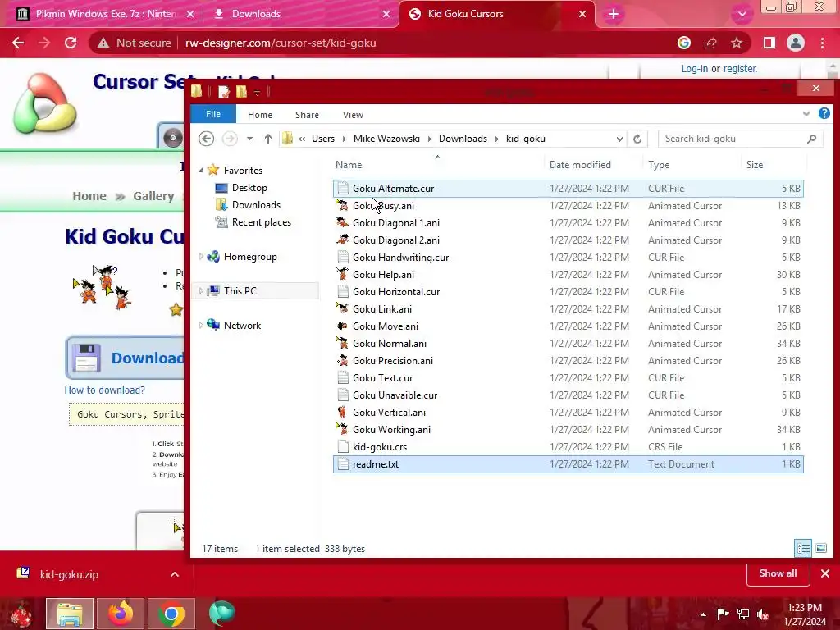This screenshot has width=840, height=630.
Task: Click Gallery breadcrumb link on webpage
Action: [x=153, y=196]
